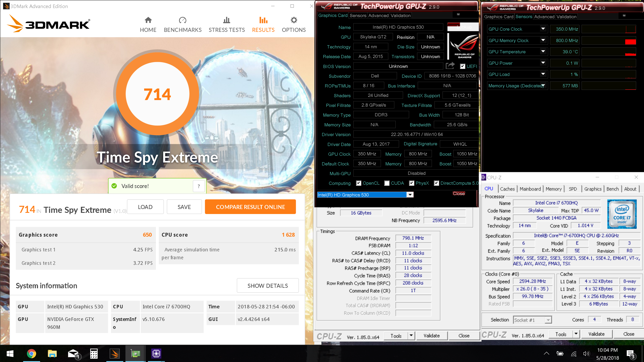This screenshot has width=644, height=362.
Task: Open Mainboard tab in CPU-Z
Action: click(x=530, y=189)
